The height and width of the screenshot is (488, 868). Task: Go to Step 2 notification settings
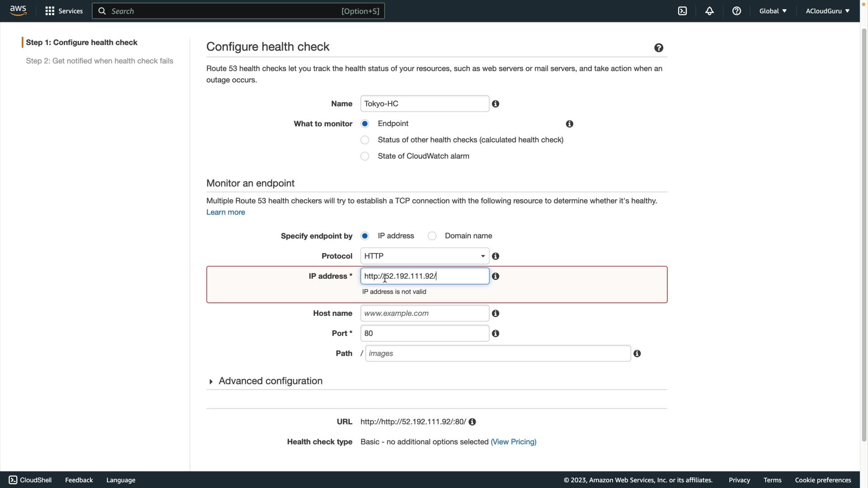pos(99,61)
